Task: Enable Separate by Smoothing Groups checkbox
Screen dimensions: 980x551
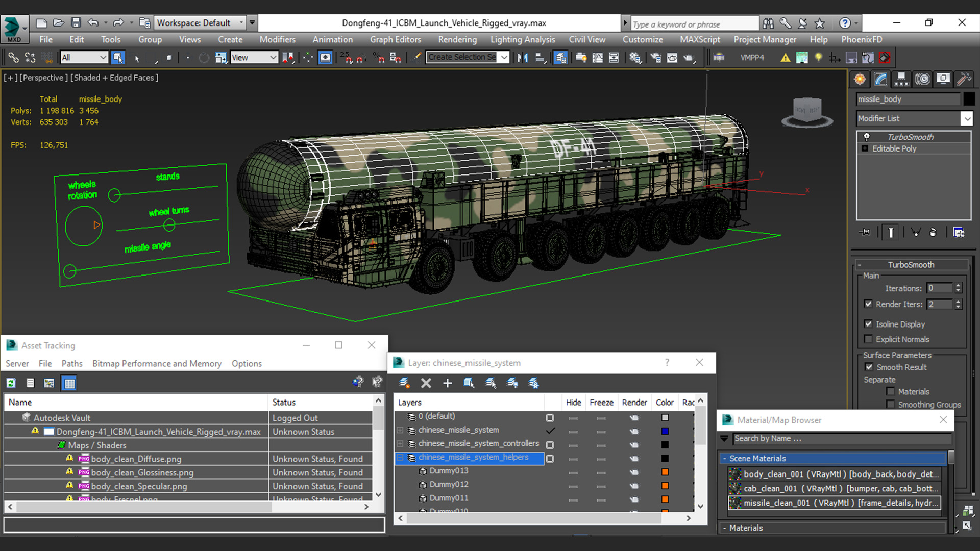Action: (891, 405)
